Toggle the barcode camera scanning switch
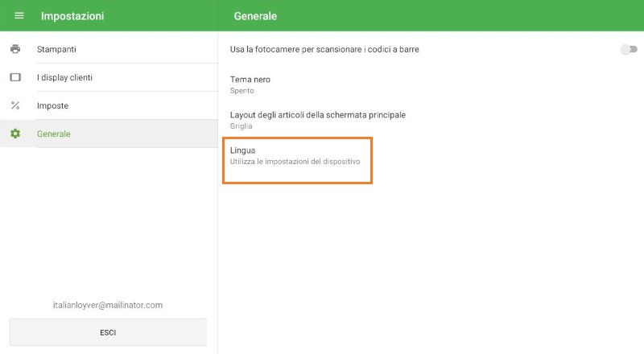 point(628,49)
